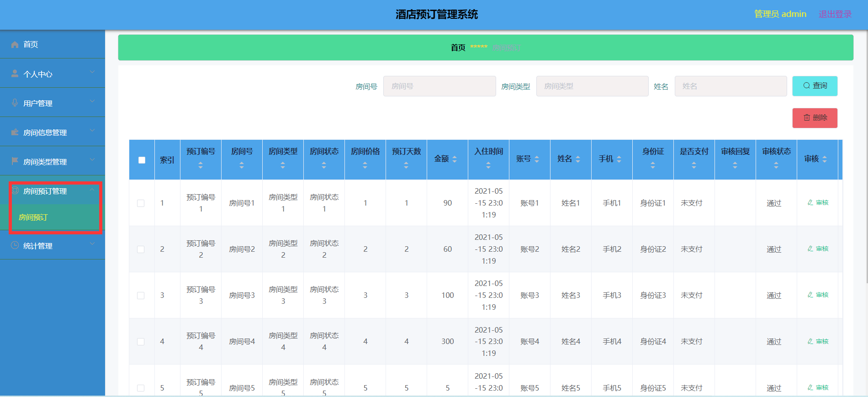The image size is (868, 397).
Task: Focus the 房间号 search input
Action: tap(439, 86)
